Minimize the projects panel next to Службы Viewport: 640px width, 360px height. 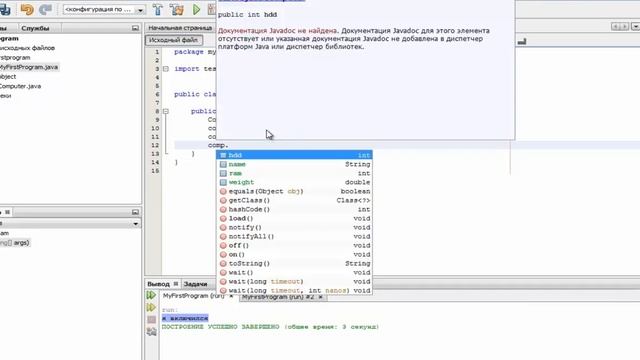pyautogui.click(x=135, y=28)
